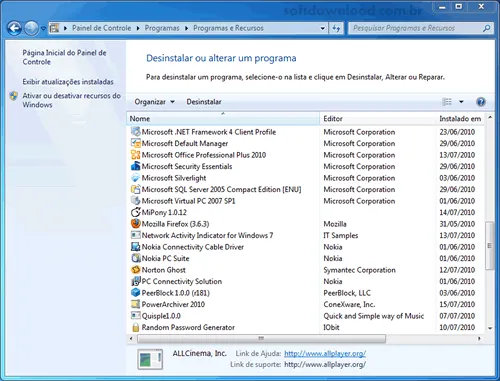Click the IT Samples editor cell
This screenshot has width=500, height=381.
(341, 235)
